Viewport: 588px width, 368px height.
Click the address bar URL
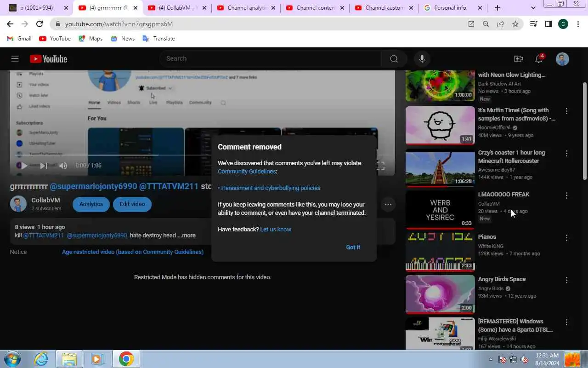tap(119, 24)
